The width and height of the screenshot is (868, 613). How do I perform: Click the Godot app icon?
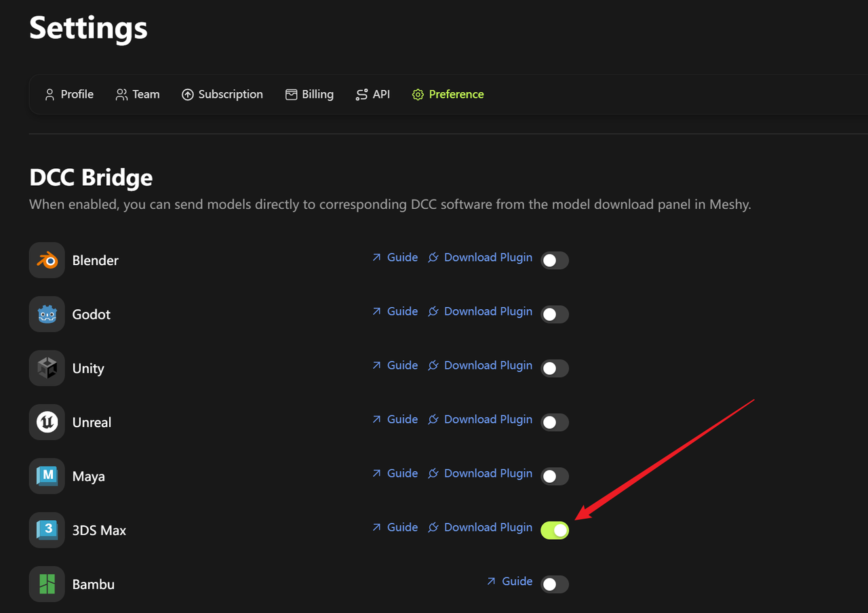47,314
